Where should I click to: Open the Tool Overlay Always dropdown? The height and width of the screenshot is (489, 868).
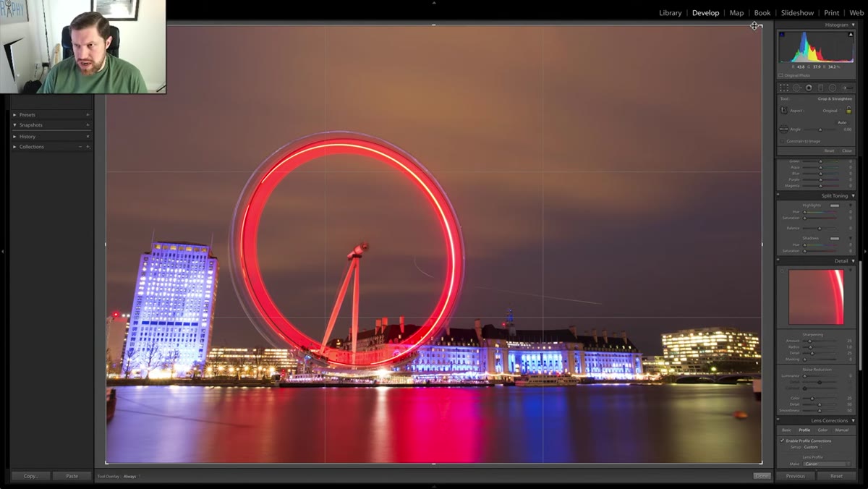pyautogui.click(x=130, y=476)
